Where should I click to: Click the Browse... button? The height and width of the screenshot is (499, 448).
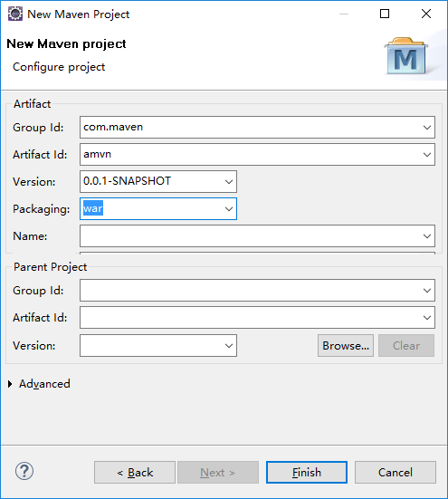tap(346, 346)
